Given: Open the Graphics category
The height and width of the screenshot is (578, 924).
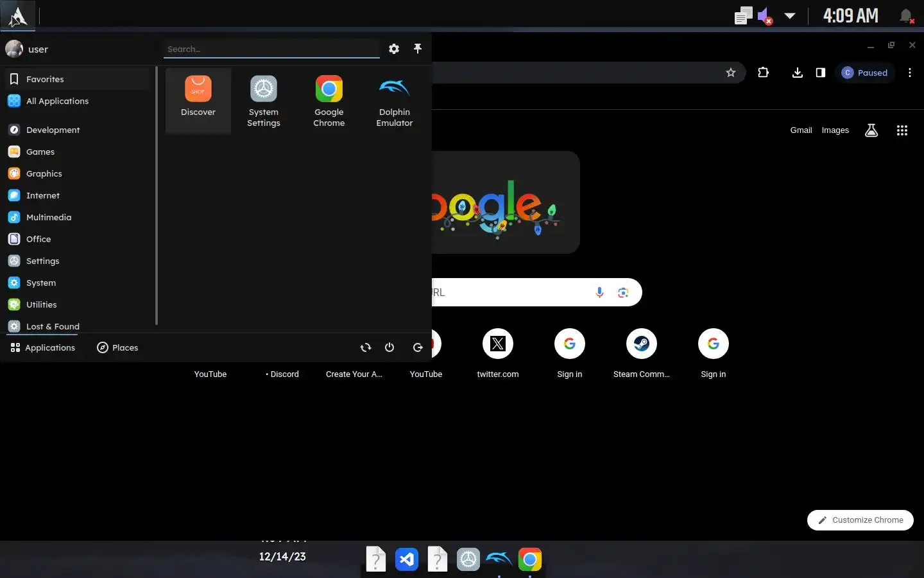Looking at the screenshot, I should click(x=77, y=173).
